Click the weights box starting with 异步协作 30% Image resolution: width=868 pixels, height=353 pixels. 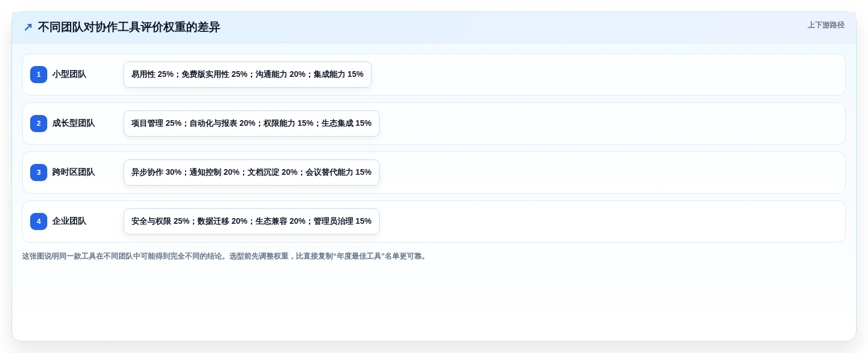click(x=252, y=173)
